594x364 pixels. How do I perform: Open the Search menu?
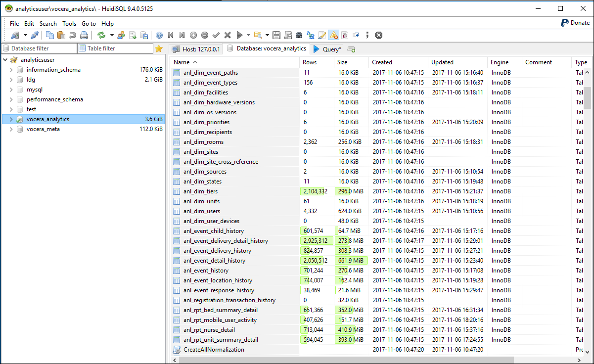tap(48, 23)
